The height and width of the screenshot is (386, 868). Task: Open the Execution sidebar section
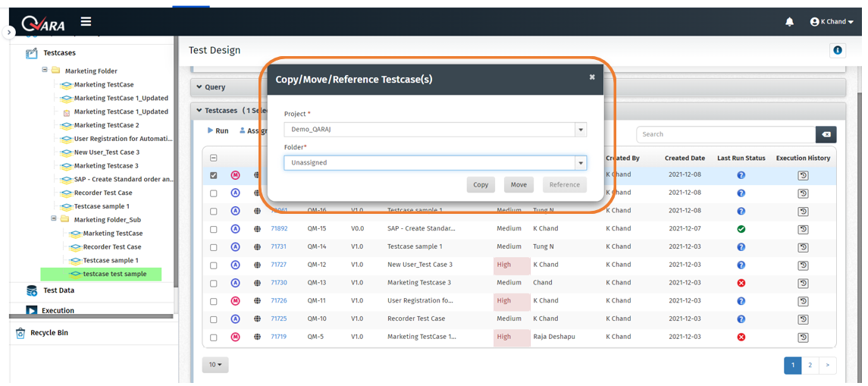pyautogui.click(x=58, y=311)
